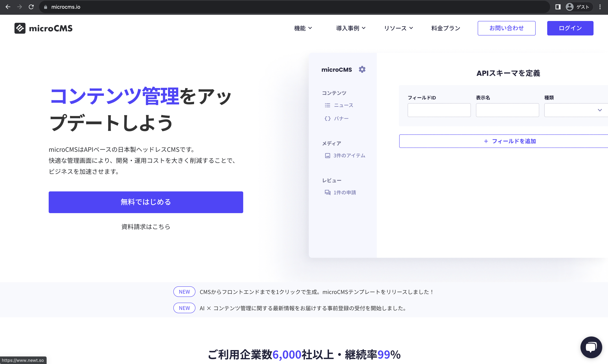Image resolution: width=608 pixels, height=364 pixels.
Task: Click the ゲスト profile avatar icon
Action: click(569, 7)
